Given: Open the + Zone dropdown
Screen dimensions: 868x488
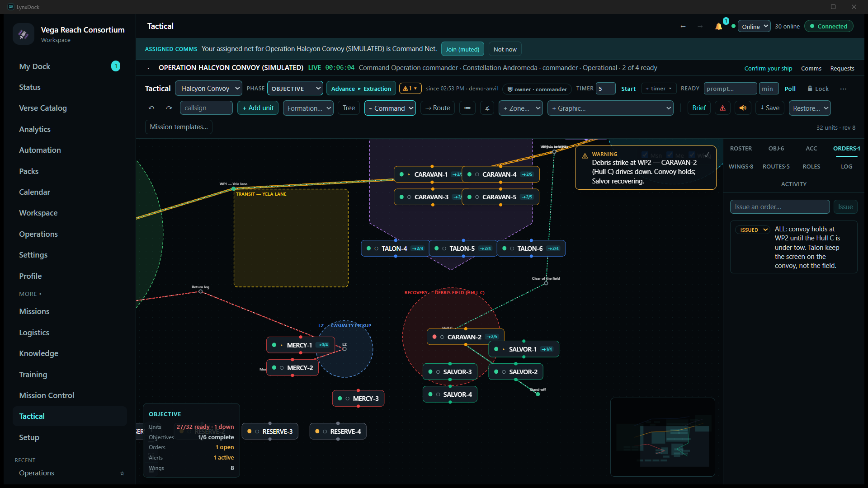Looking at the screenshot, I should tap(520, 108).
